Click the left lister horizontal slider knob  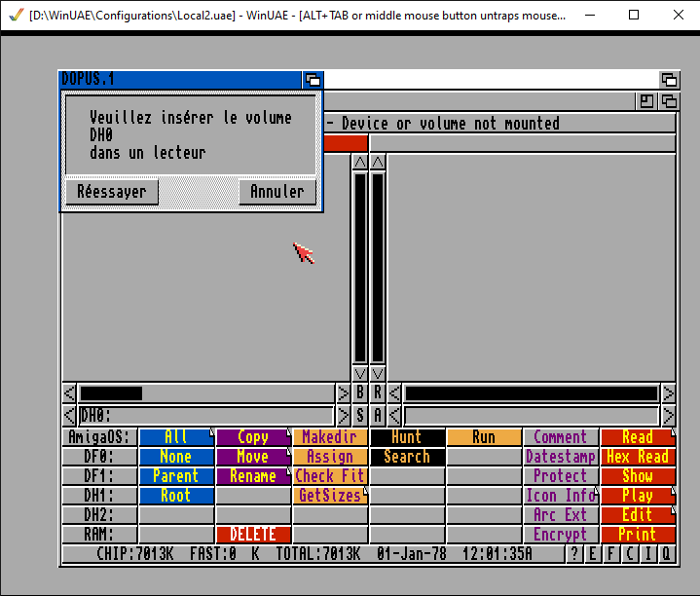click(111, 393)
